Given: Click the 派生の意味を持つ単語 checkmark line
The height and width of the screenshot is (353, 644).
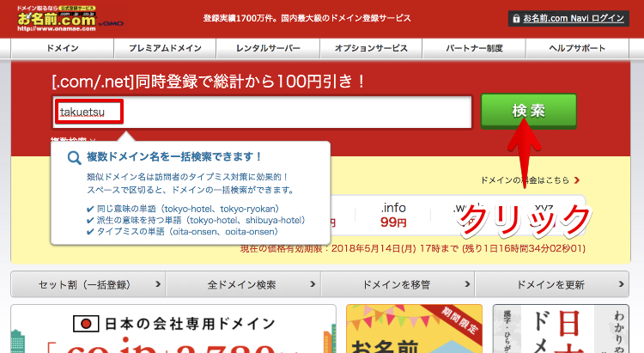Looking at the screenshot, I should click(197, 220).
